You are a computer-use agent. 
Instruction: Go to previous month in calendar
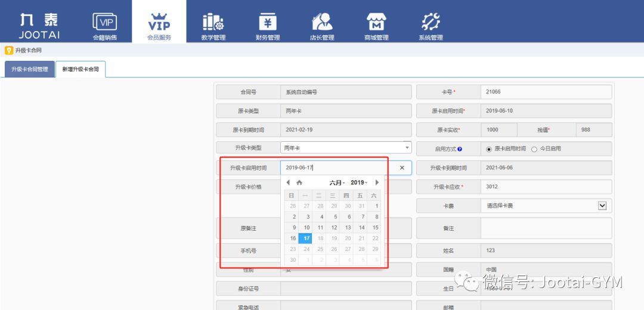pyautogui.click(x=289, y=182)
